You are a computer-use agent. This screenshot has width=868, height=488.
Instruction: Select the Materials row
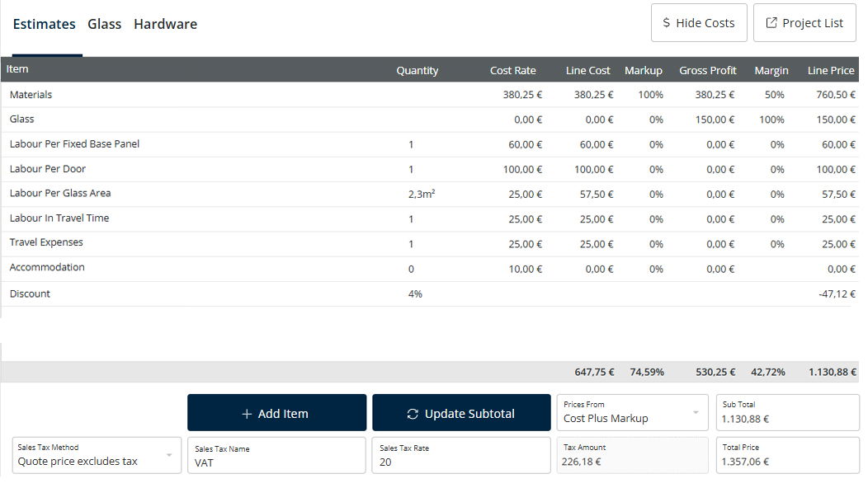[x=31, y=95]
